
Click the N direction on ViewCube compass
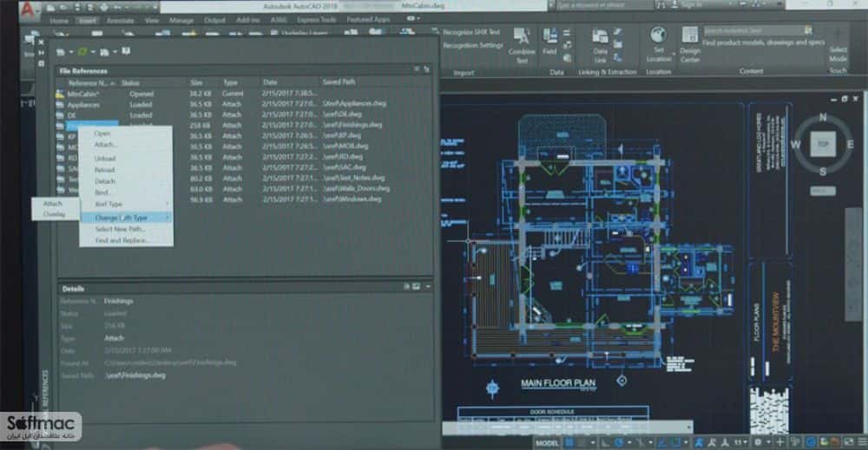point(823,117)
